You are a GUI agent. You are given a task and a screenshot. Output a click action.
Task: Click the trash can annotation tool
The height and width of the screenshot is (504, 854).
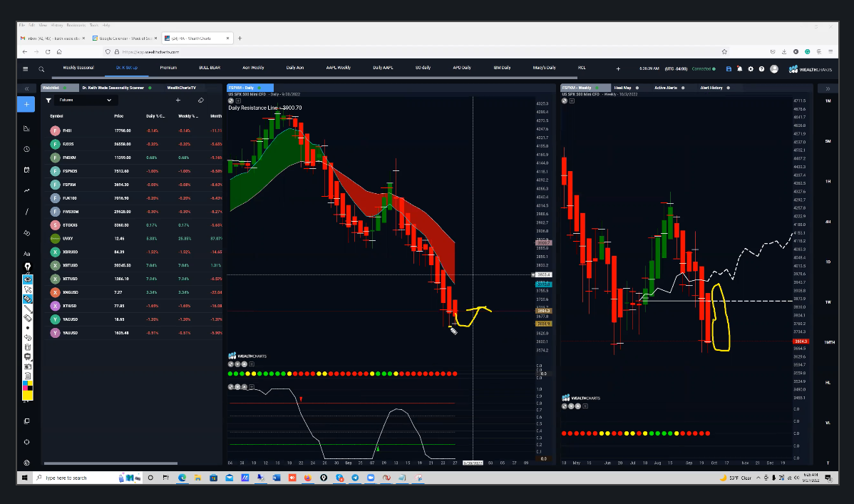click(x=28, y=347)
